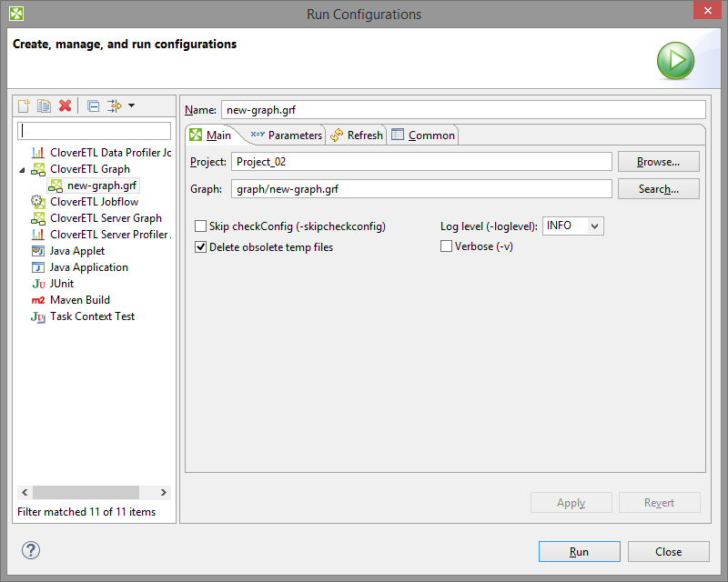Image resolution: width=728 pixels, height=582 pixels.
Task: Open the Common tab
Action: pos(423,135)
